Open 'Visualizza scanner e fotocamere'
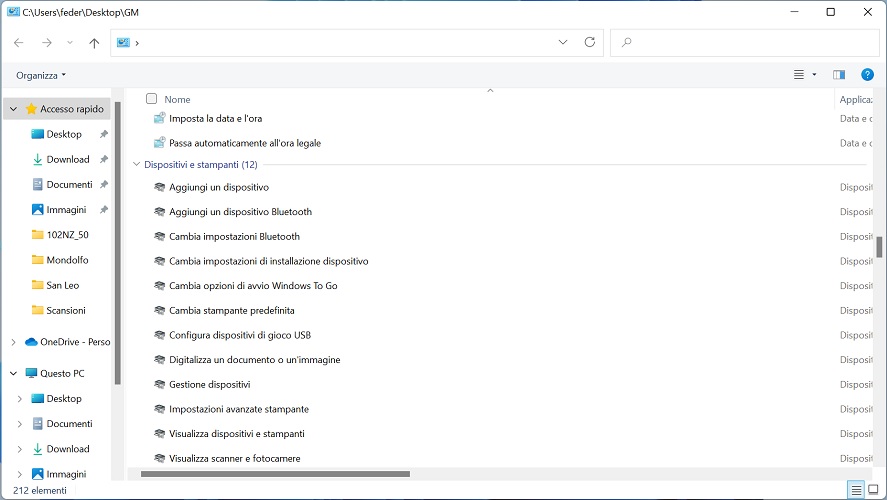Viewport: 887px width, 500px height. click(234, 458)
